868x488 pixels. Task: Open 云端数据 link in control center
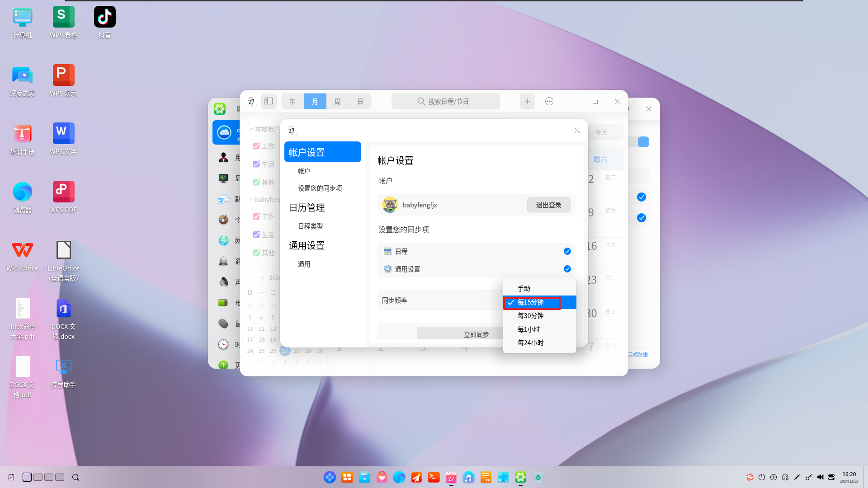click(637, 354)
